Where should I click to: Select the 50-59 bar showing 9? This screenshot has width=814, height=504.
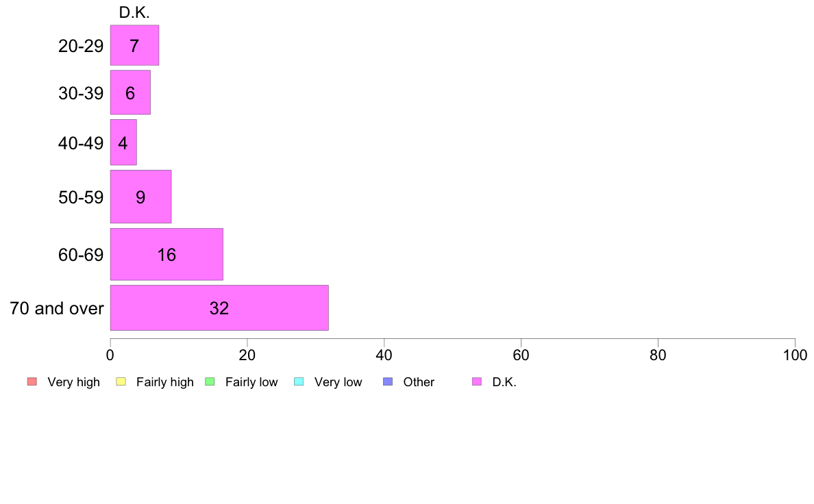140,197
